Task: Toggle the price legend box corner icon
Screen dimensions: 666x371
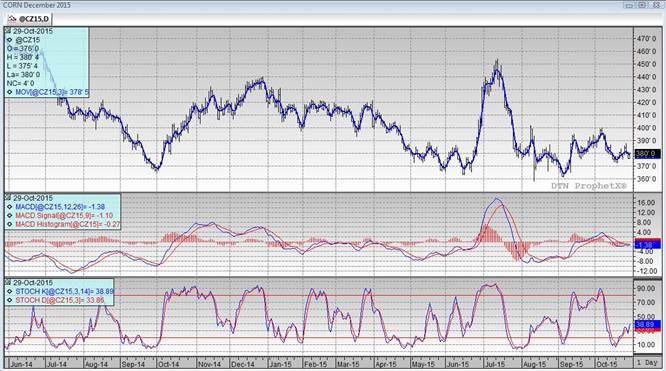Action: (x=8, y=31)
